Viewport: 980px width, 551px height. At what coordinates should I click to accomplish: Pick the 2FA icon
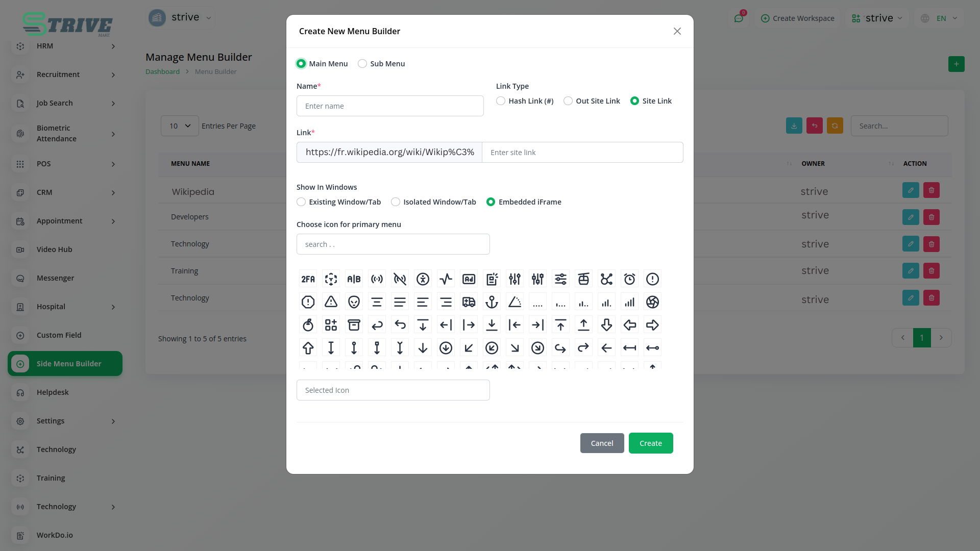coord(308,279)
